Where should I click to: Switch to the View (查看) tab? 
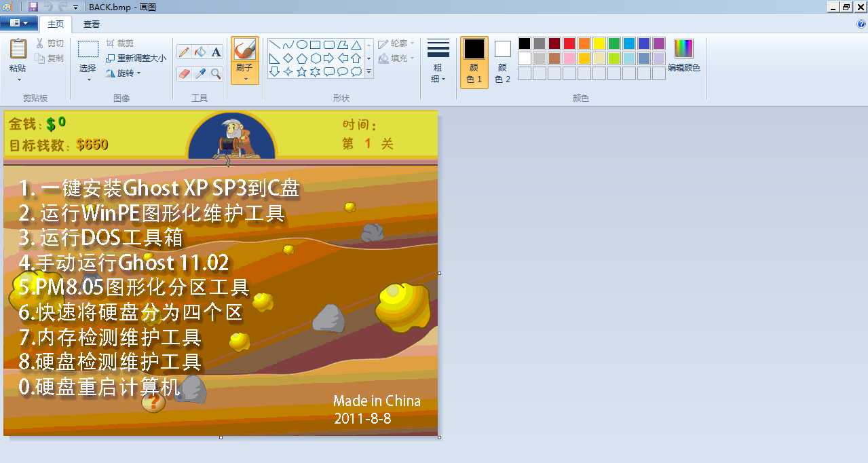click(x=92, y=24)
